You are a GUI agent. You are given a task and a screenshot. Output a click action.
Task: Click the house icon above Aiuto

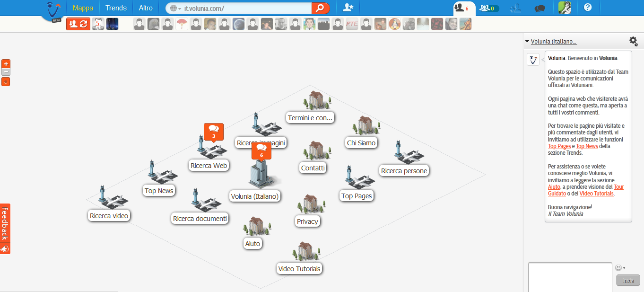coord(257,226)
